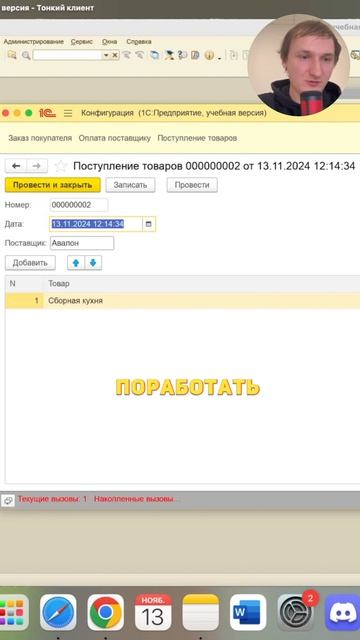The width and height of the screenshot is (360, 640).
Task: Expand the small arrow after info icon
Action: pos(219,57)
